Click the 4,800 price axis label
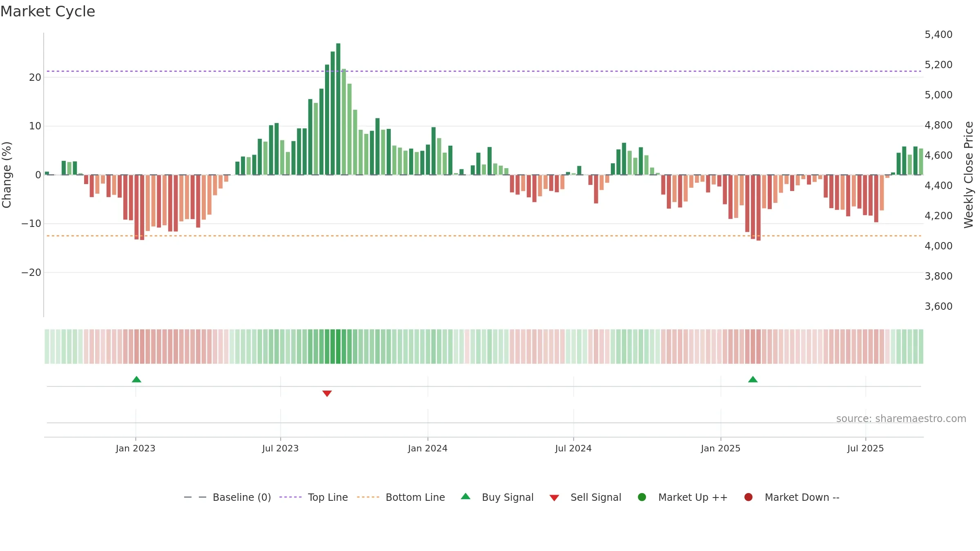Viewport: 980px width, 551px height. (938, 125)
